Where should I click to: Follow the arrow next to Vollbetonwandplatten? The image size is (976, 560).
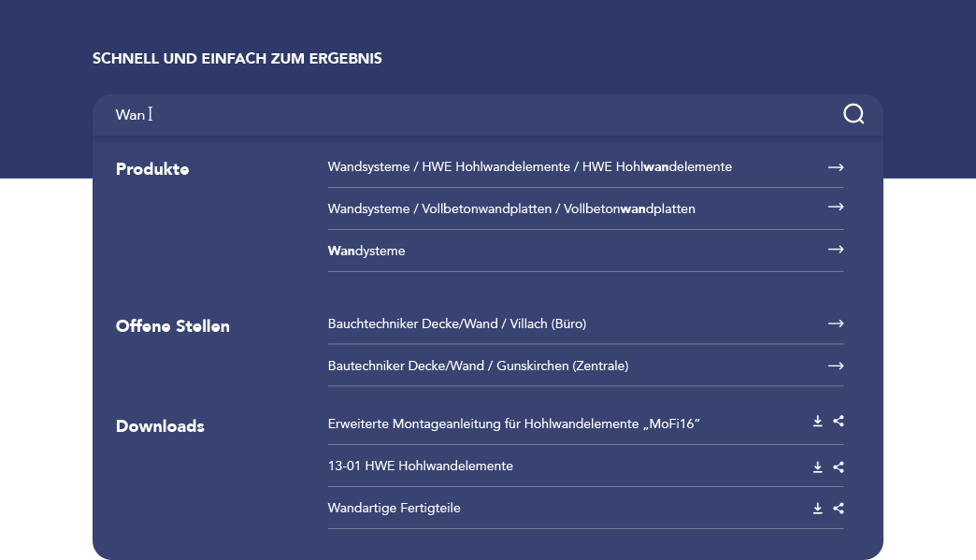835,208
